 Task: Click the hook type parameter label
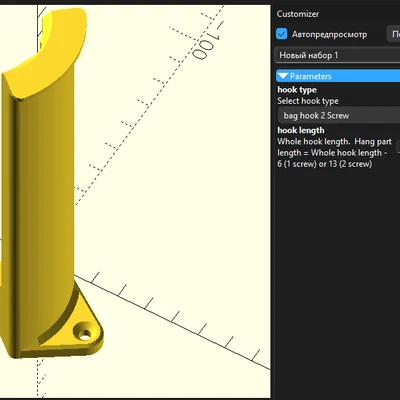click(x=297, y=90)
